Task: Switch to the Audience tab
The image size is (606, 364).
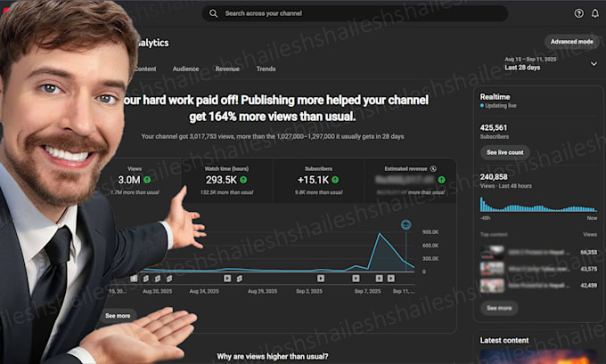Action: (x=185, y=69)
